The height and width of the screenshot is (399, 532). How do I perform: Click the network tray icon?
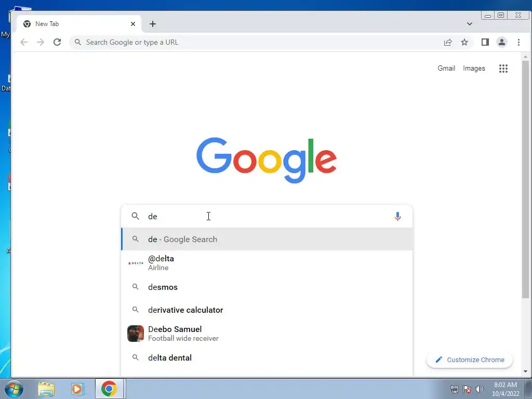point(454,389)
